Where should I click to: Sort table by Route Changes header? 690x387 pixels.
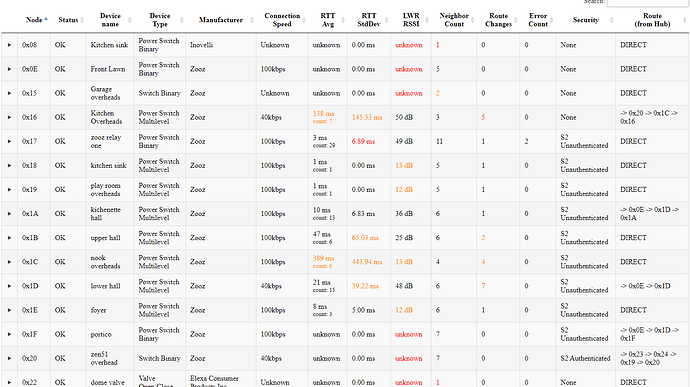[498, 20]
